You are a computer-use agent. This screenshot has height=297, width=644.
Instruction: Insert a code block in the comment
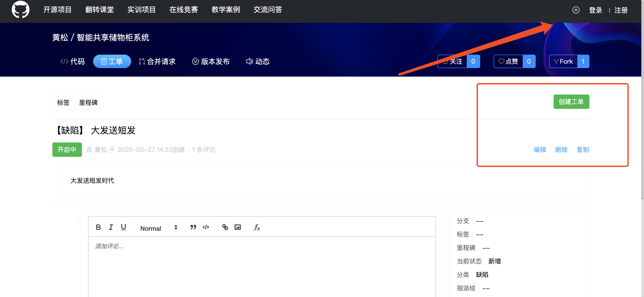tap(206, 227)
